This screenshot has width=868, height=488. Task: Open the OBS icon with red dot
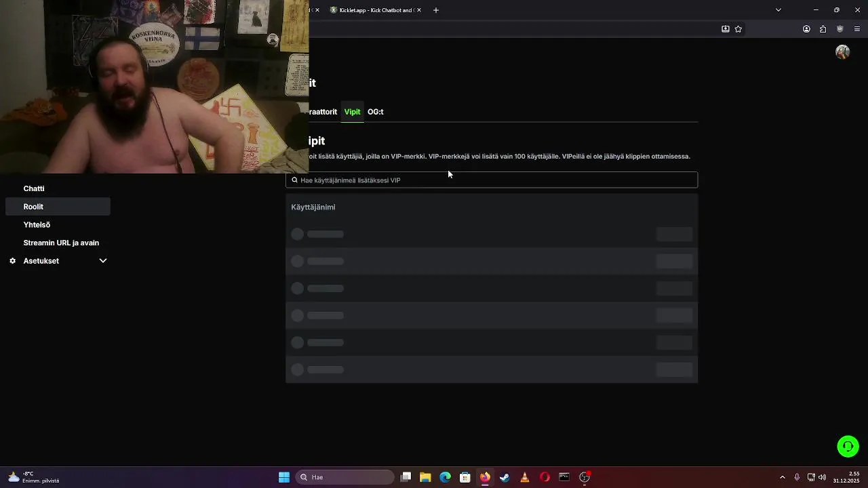(x=585, y=477)
